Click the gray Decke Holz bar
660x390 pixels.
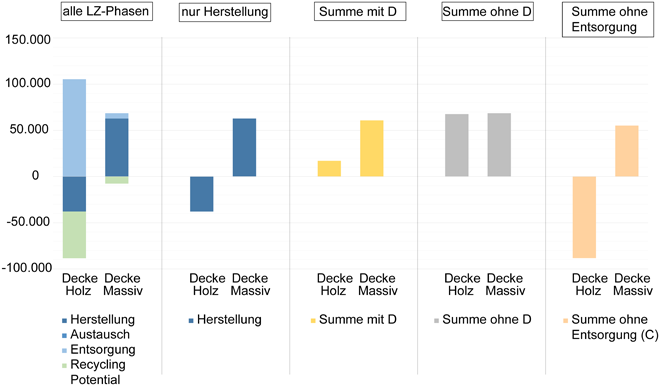[x=457, y=145]
